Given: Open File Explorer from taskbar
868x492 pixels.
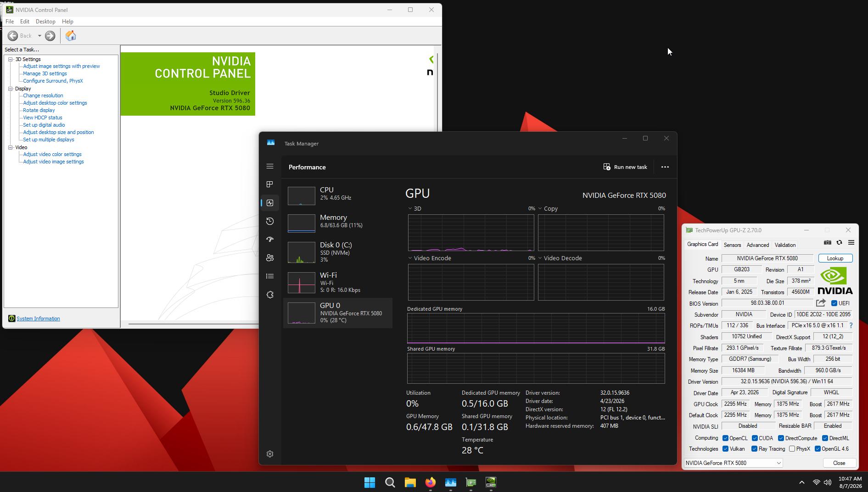Looking at the screenshot, I should pyautogui.click(x=410, y=482).
